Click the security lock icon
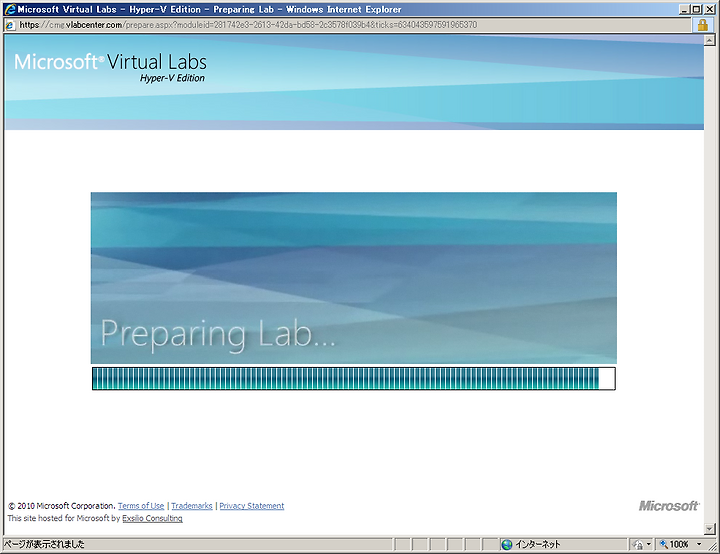 point(703,25)
